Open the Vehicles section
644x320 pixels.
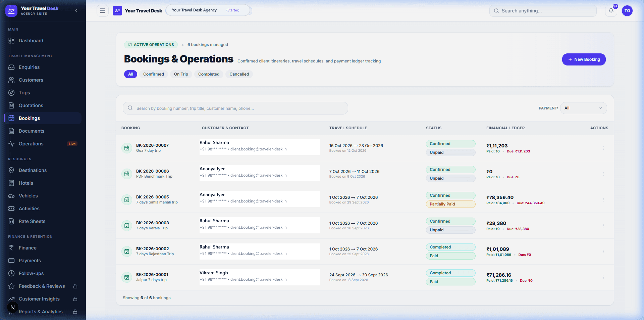coord(43,196)
